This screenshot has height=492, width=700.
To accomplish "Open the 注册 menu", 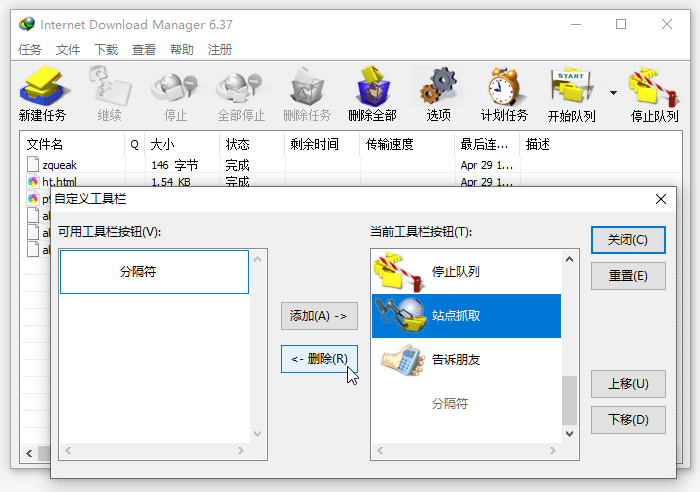I will [220, 50].
